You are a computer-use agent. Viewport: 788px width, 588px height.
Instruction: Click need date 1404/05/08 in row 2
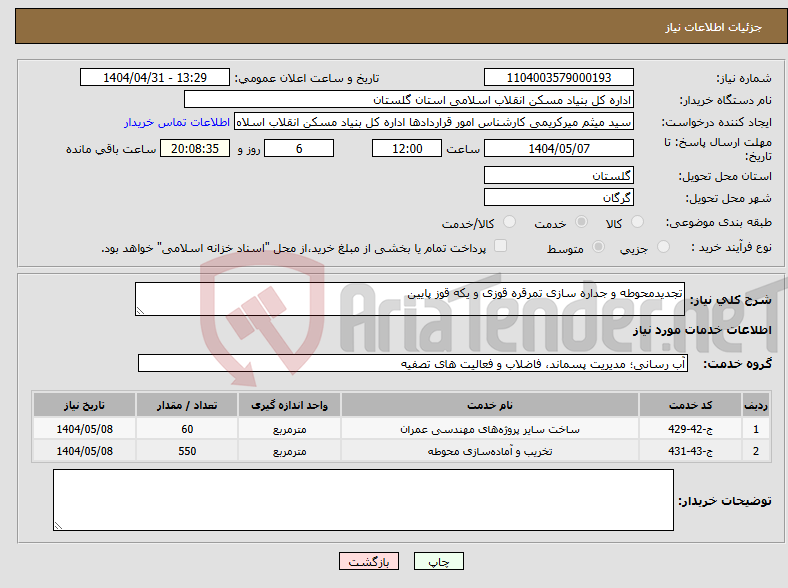coord(84,451)
